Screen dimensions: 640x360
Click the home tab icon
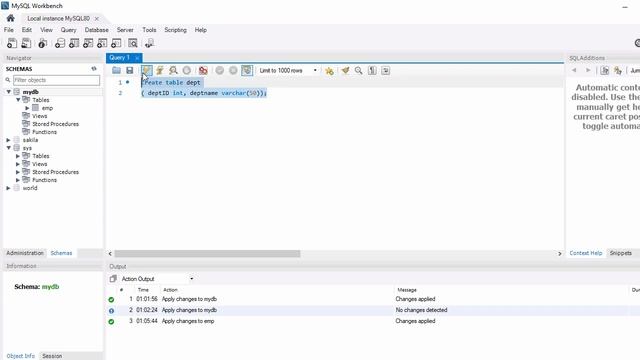coord(11,18)
